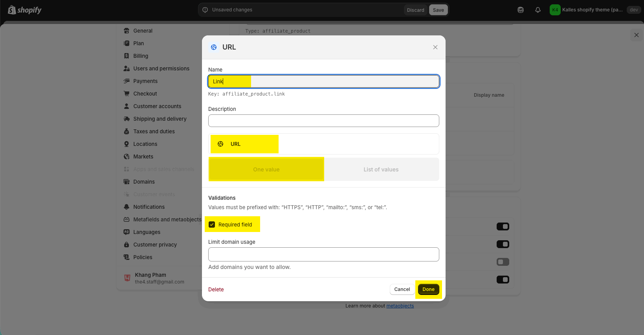Viewport: 644px width, 335px height.
Task: Go to Shipping and delivery settings
Action: pyautogui.click(x=160, y=119)
